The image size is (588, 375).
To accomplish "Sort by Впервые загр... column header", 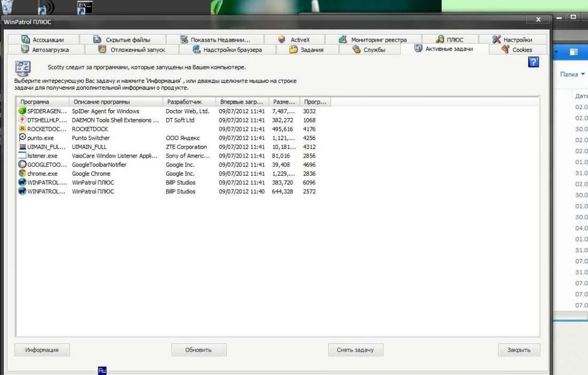I will (242, 101).
